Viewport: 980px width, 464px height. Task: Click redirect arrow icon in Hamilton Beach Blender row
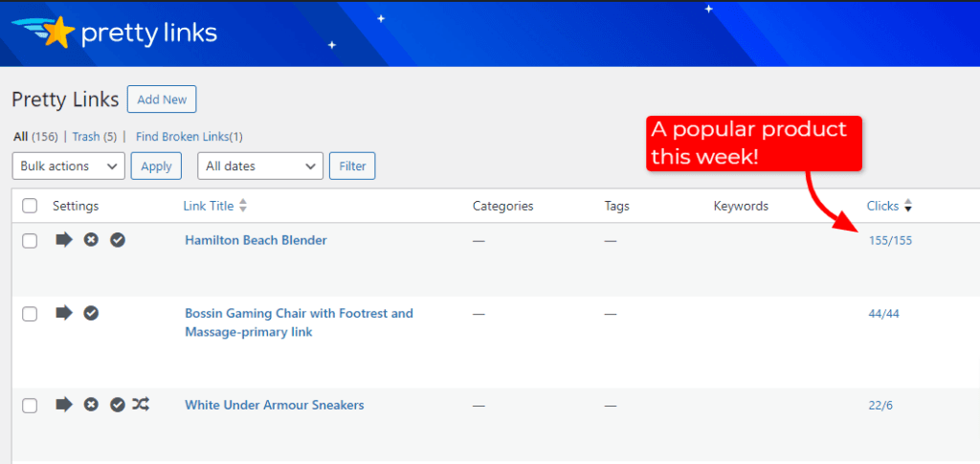pos(64,240)
